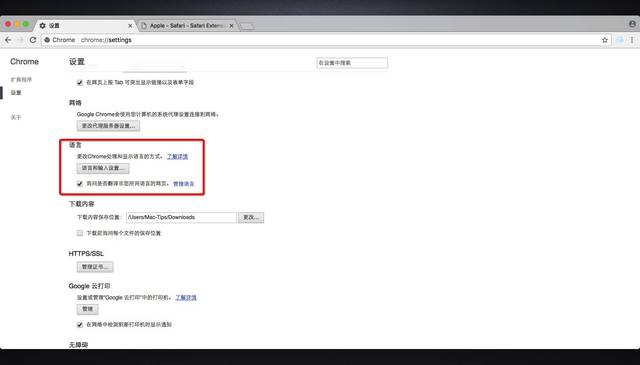640x365 pixels.
Task: Open 扩展程序 in the Chrome sidebar
Action: 21,80
